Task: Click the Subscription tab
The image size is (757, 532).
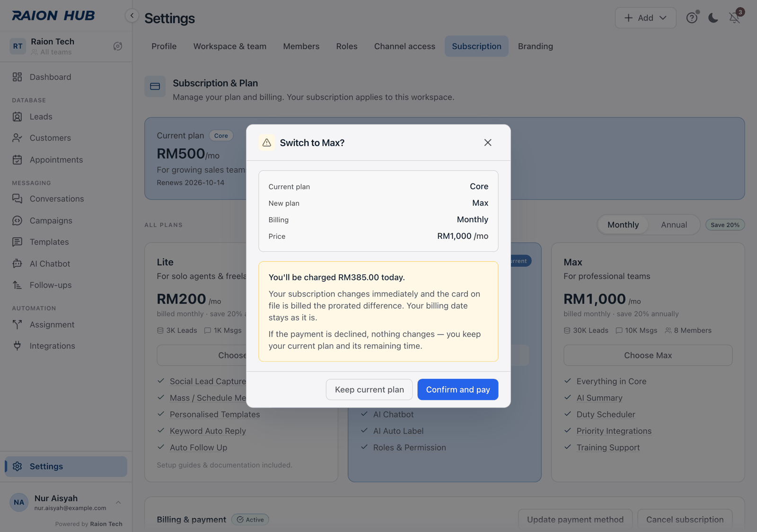Action: click(476, 46)
